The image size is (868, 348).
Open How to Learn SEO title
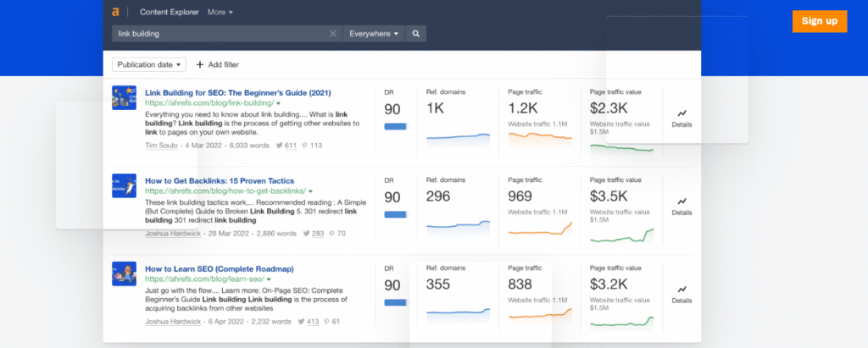click(220, 269)
